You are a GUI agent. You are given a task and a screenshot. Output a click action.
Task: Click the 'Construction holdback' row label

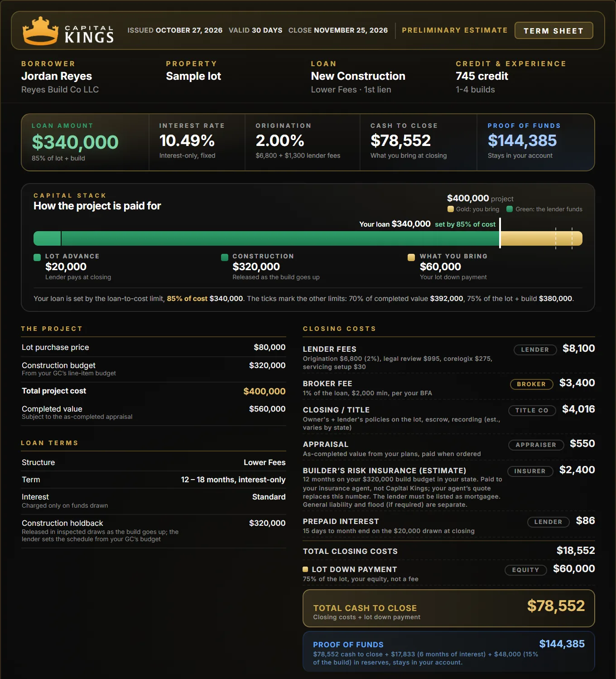[x=63, y=523]
